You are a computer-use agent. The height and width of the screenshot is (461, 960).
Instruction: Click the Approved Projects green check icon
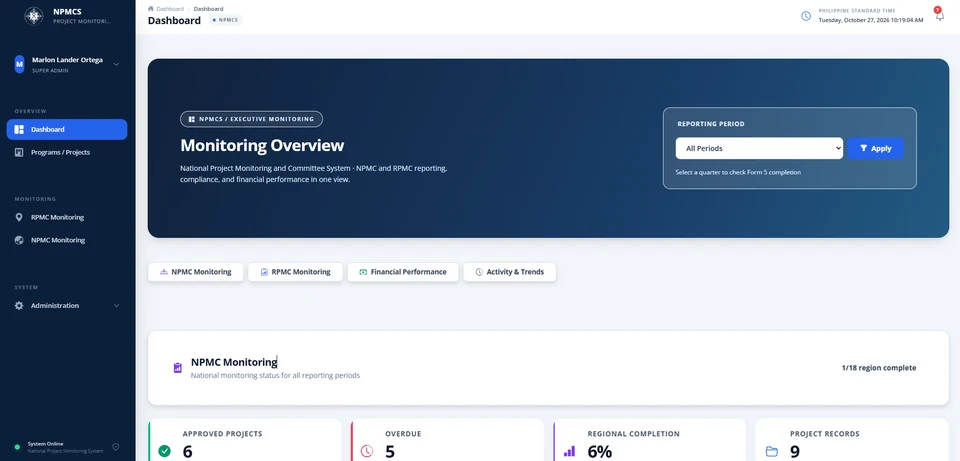click(165, 451)
